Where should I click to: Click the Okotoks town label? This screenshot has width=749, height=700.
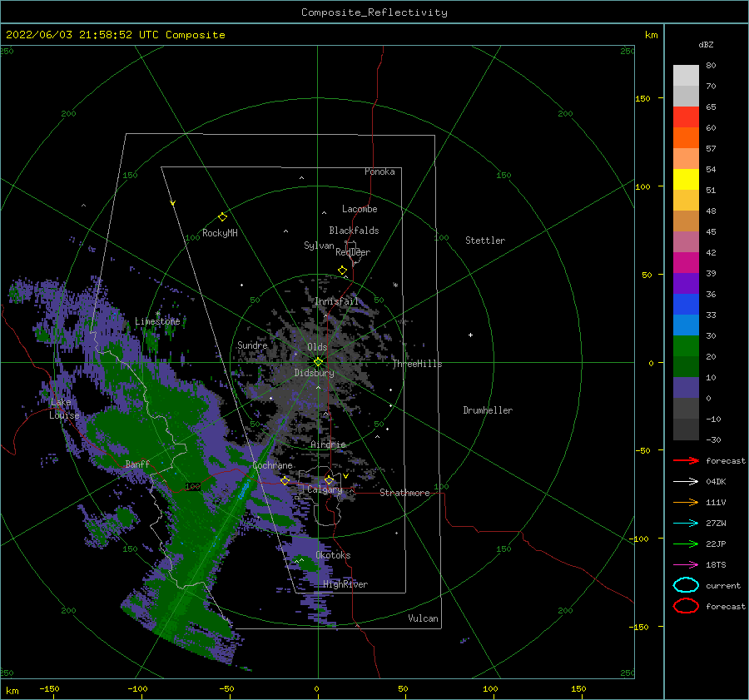pyautogui.click(x=334, y=555)
